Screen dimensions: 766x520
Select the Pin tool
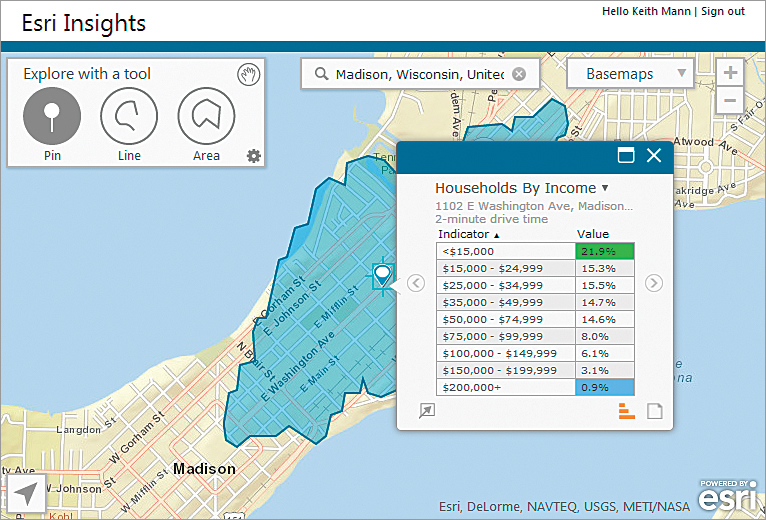pos(52,116)
